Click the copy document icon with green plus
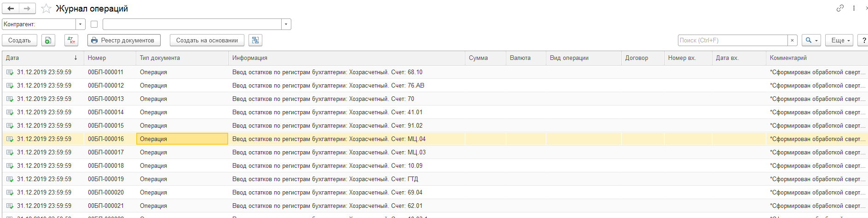868x218 pixels. [x=48, y=41]
